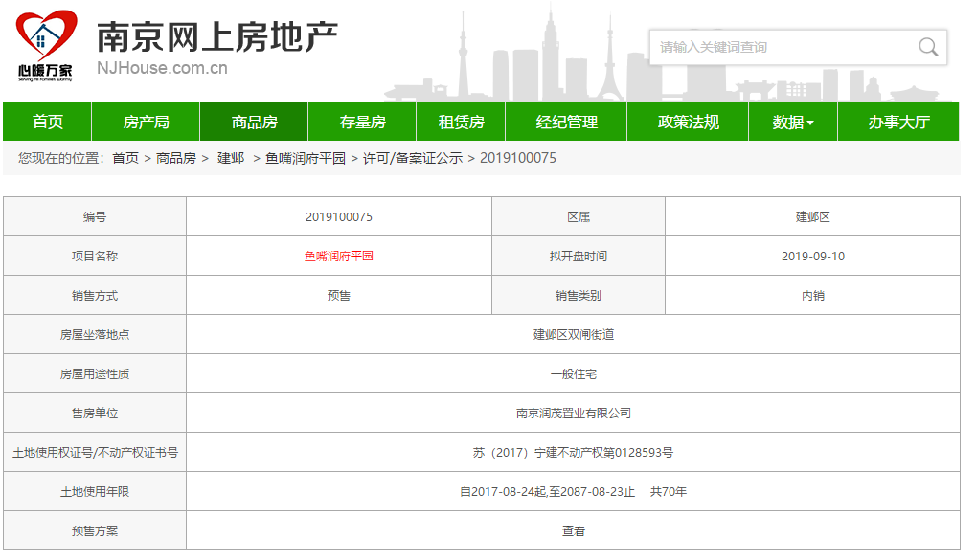Navigate to 政策法规 page

[x=688, y=122]
